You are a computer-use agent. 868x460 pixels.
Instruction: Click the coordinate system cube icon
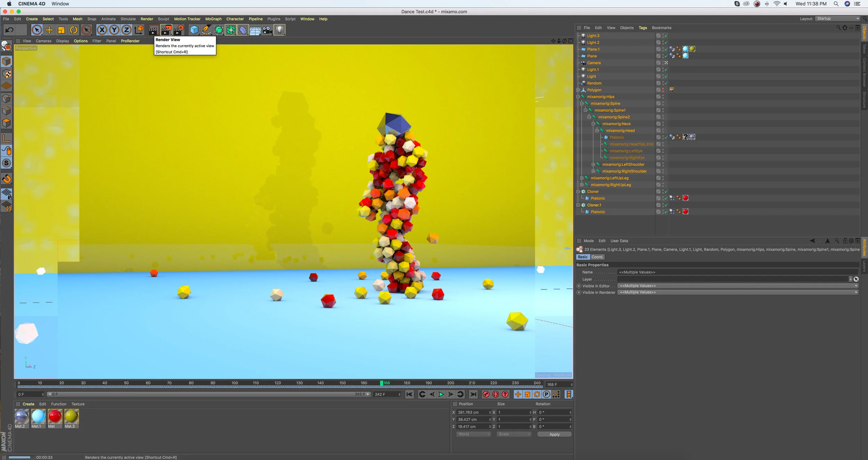pyautogui.click(x=139, y=30)
